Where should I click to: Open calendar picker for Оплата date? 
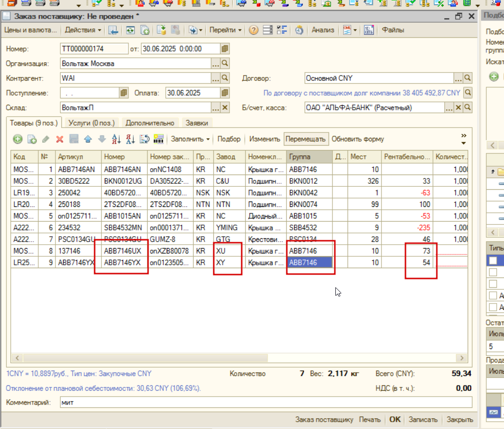point(225,93)
